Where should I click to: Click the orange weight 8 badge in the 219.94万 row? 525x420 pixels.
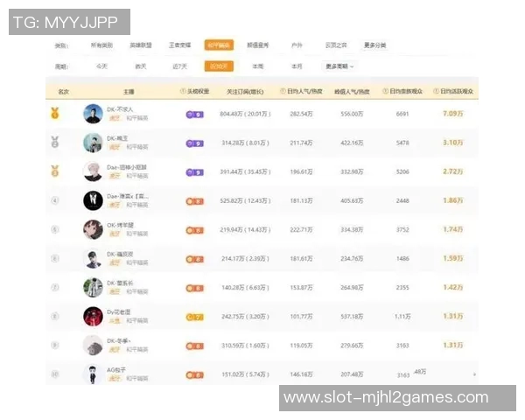(195, 230)
